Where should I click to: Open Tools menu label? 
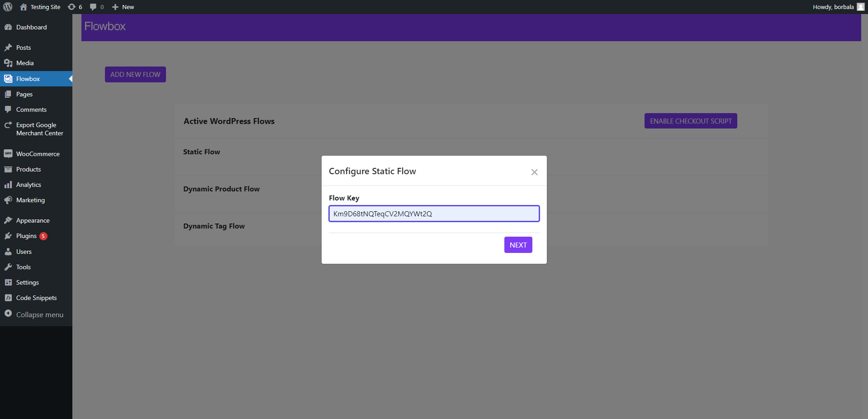[24, 267]
